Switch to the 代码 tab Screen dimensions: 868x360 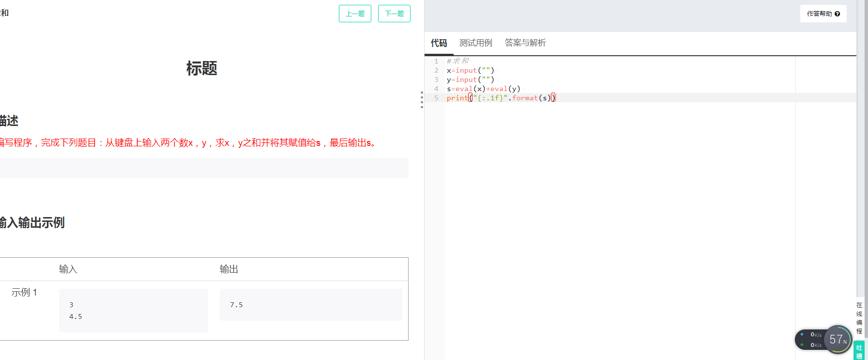point(439,43)
